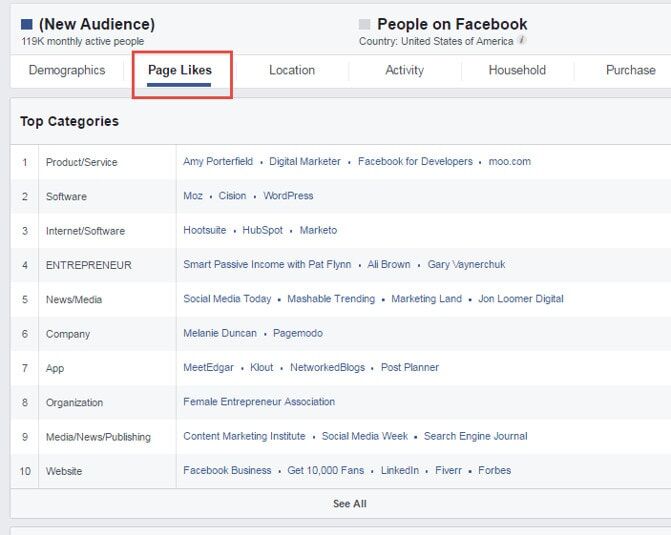This screenshot has width=671, height=535.
Task: Click the Facebook for Developers link
Action: pyautogui.click(x=415, y=161)
